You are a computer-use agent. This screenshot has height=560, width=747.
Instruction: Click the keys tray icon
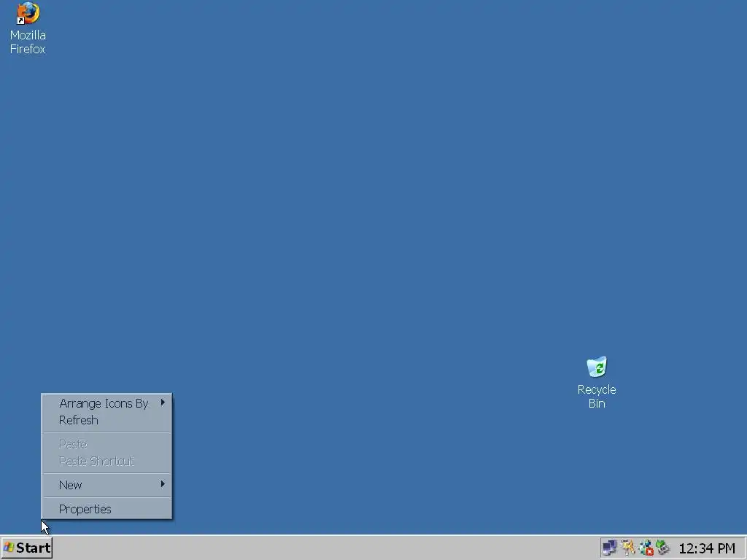point(628,548)
